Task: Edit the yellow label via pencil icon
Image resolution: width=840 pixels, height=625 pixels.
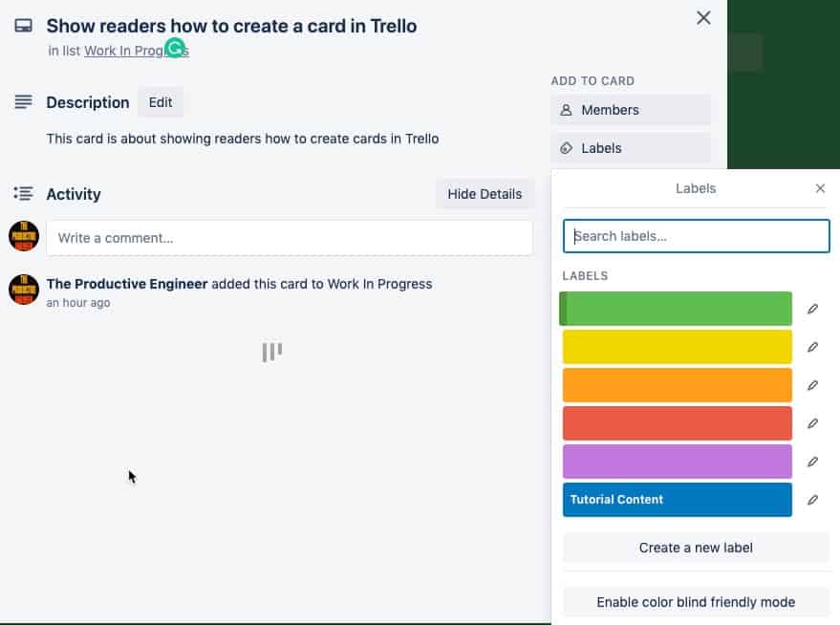Action: click(x=812, y=347)
